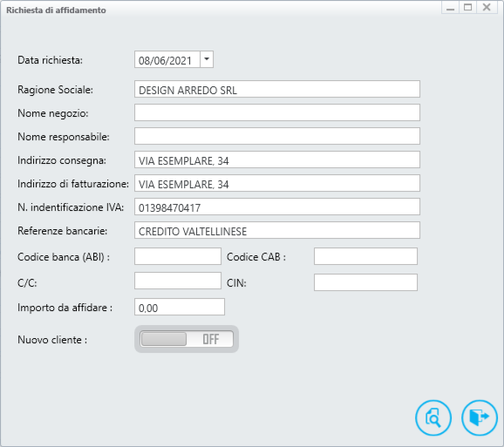Click the Importo da affidare amount field
This screenshot has width=504, height=447.
[180, 307]
